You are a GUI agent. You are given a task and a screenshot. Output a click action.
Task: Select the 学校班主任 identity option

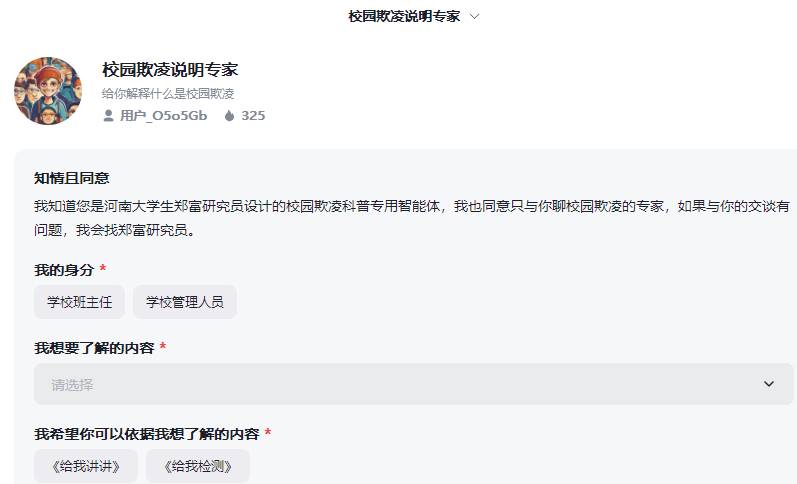[80, 302]
